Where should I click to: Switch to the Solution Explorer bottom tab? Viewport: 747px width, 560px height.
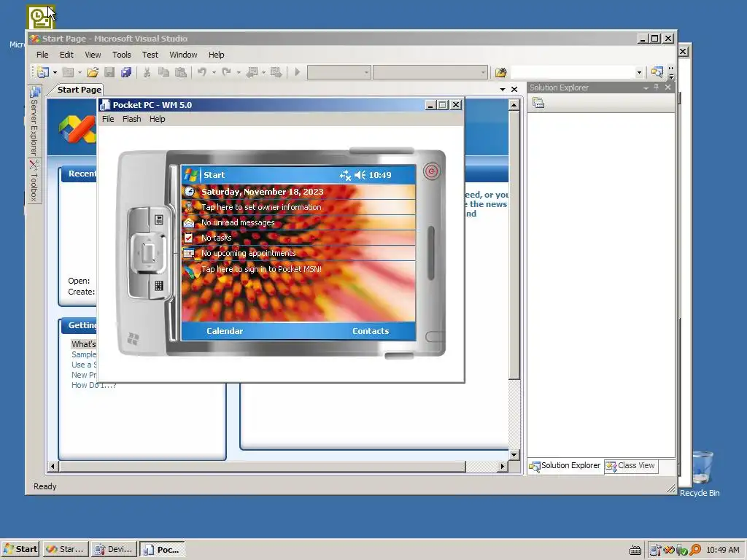565,466
